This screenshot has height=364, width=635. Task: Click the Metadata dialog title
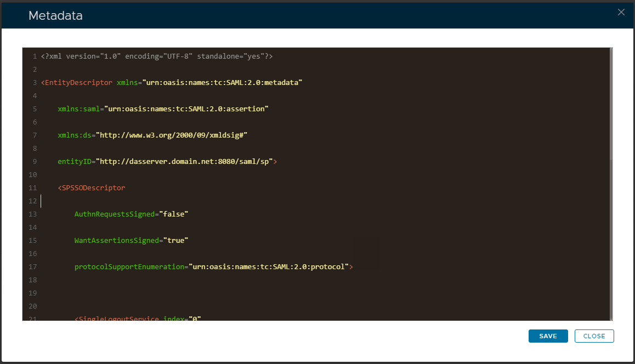(x=55, y=16)
